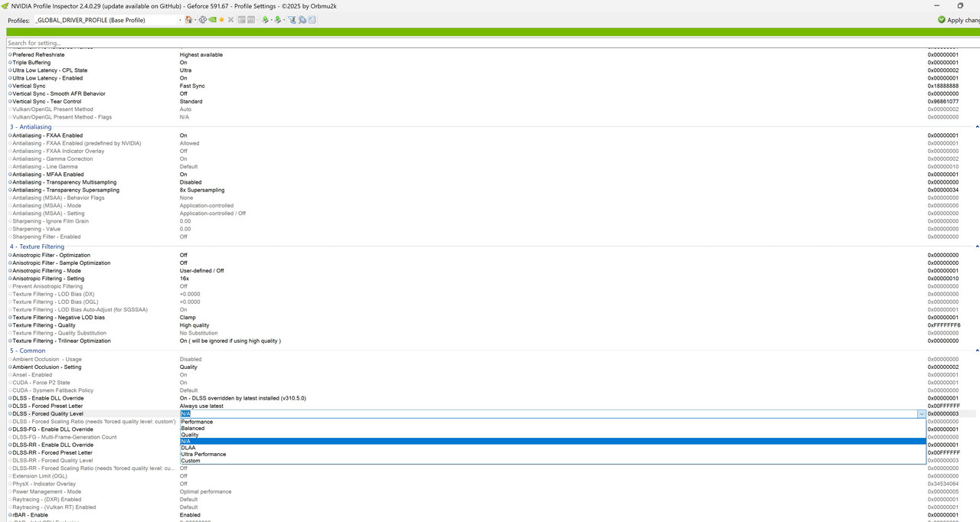This screenshot has height=522, width=980.
Task: Click the orange sun create-profile icon
Action: [x=221, y=20]
